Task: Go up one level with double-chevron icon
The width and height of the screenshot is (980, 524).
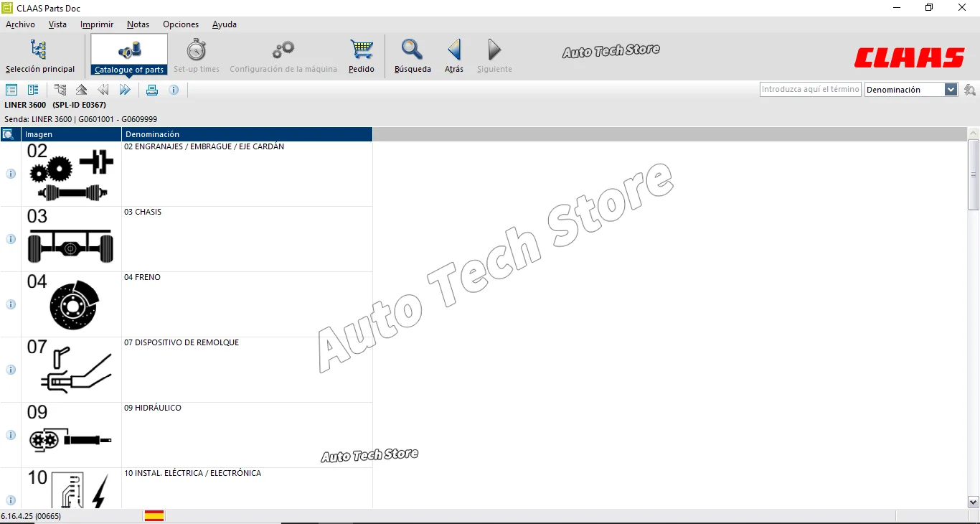Action: point(82,90)
